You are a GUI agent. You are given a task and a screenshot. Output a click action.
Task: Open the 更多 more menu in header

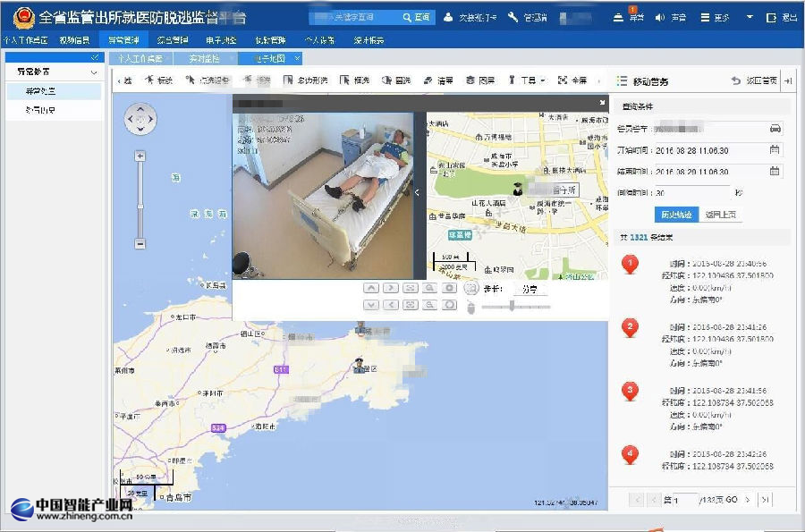[x=715, y=18]
